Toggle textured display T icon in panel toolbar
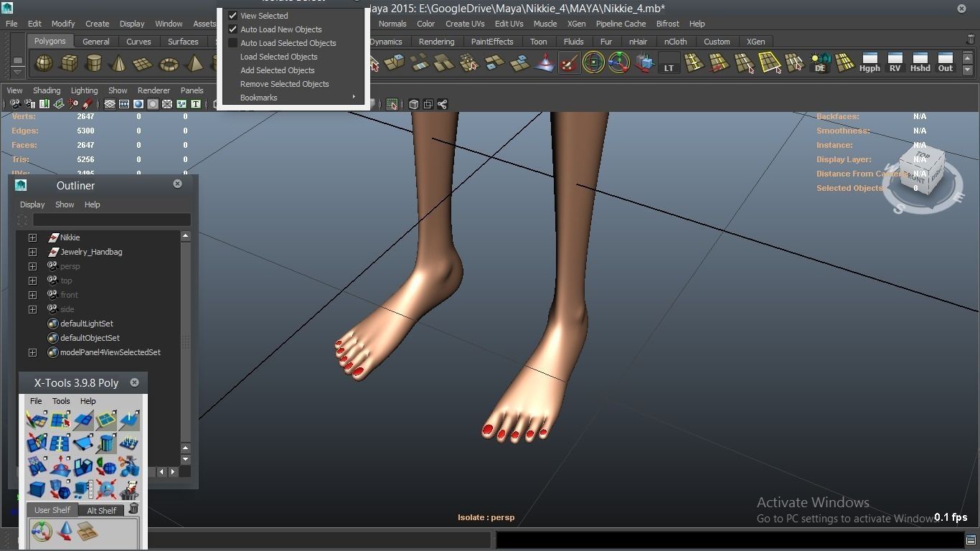This screenshot has width=980, height=551. pos(195,104)
